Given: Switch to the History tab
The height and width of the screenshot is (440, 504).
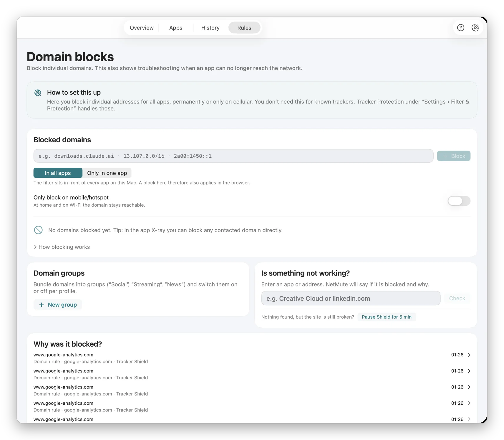Looking at the screenshot, I should (210, 28).
